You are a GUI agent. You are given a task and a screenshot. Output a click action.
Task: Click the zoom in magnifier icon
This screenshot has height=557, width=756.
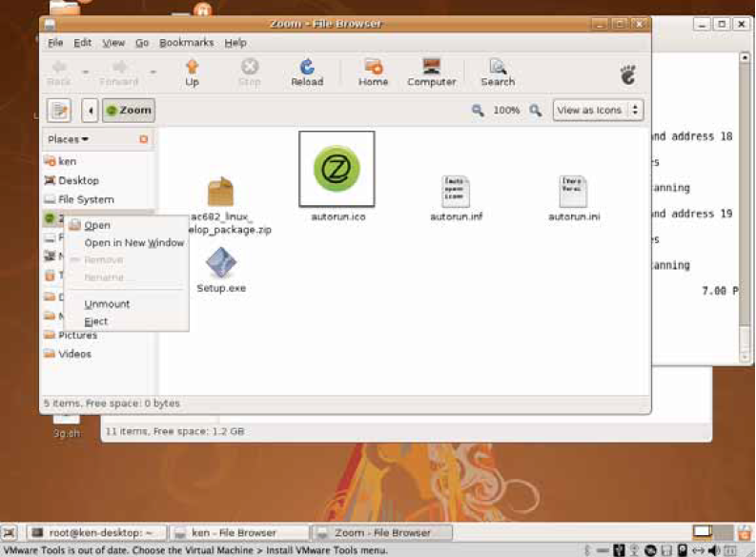(x=535, y=111)
